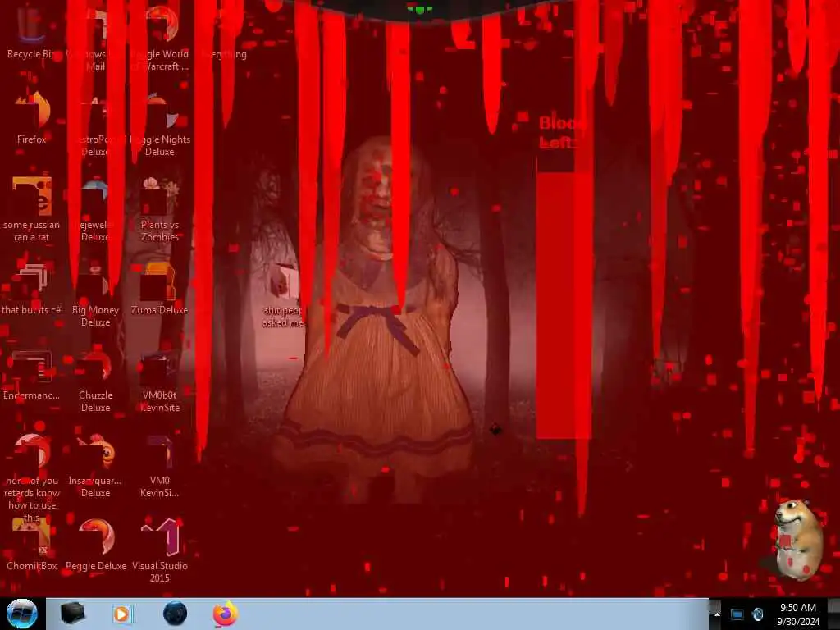Open the media player taskbar icon

123,614
